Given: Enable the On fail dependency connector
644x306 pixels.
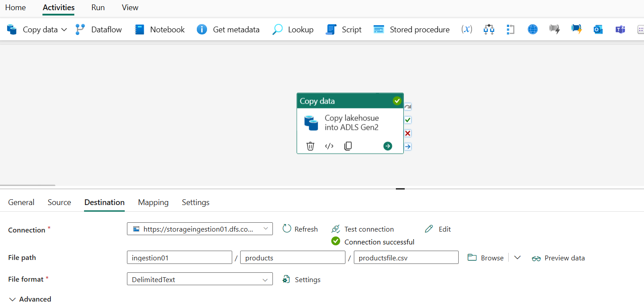Looking at the screenshot, I should click(x=407, y=133).
